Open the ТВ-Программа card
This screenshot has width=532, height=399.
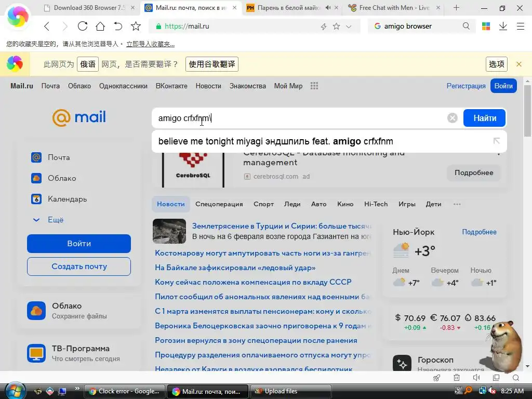tap(79, 353)
